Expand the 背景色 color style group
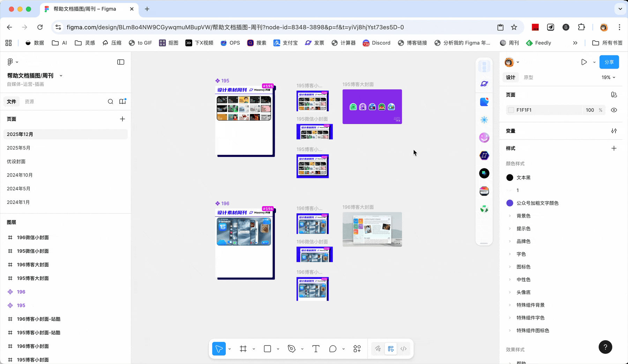The height and width of the screenshot is (364, 628). (510, 216)
